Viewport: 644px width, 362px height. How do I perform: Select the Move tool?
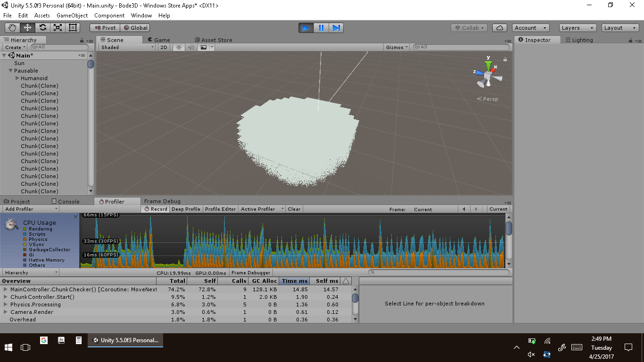pyautogui.click(x=28, y=28)
